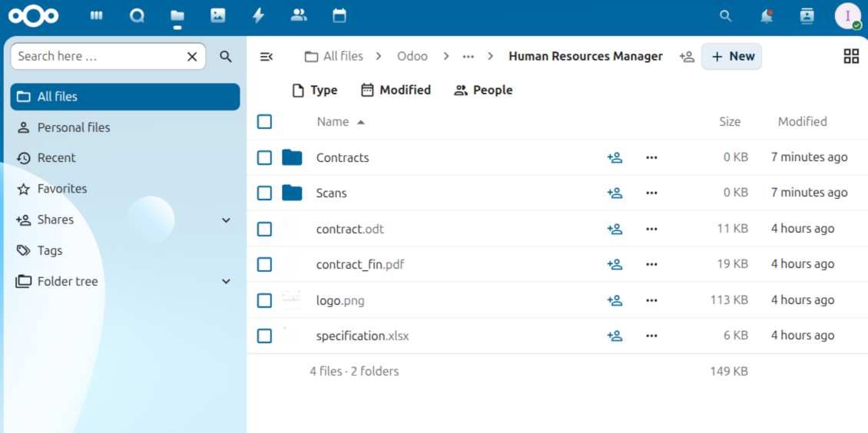Click the Search here input field
The width and height of the screenshot is (868, 433).
pos(98,56)
